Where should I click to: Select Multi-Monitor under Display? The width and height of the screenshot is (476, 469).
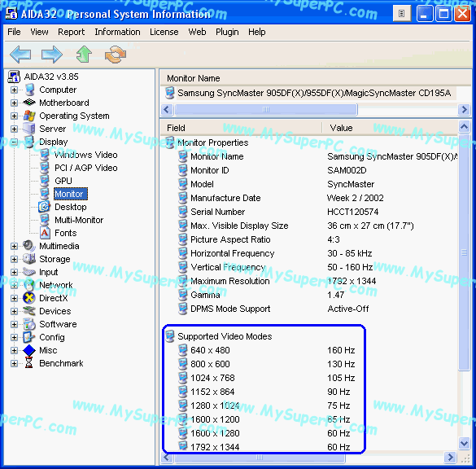(79, 220)
